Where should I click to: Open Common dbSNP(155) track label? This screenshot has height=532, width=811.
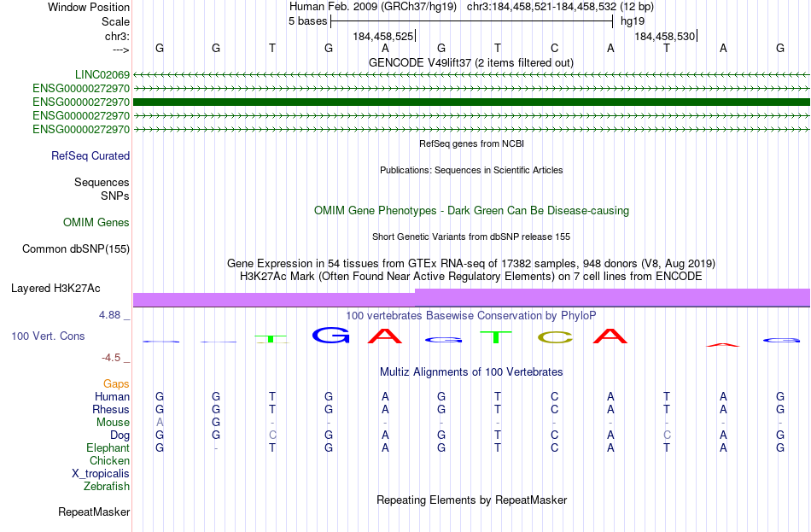click(76, 249)
